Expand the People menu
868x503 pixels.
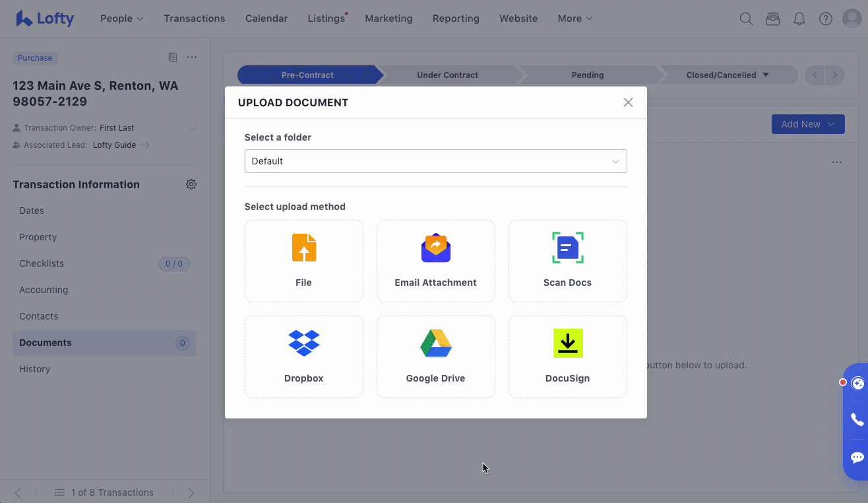pyautogui.click(x=121, y=18)
